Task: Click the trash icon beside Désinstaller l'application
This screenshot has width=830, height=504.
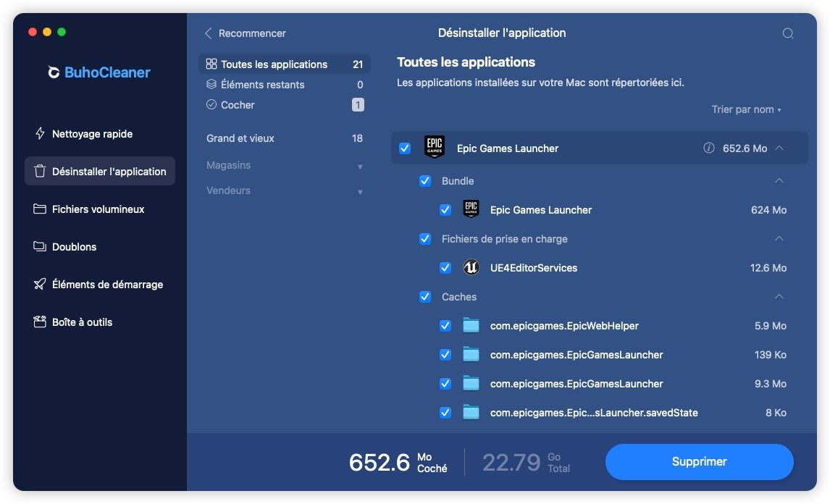Action: (40, 171)
